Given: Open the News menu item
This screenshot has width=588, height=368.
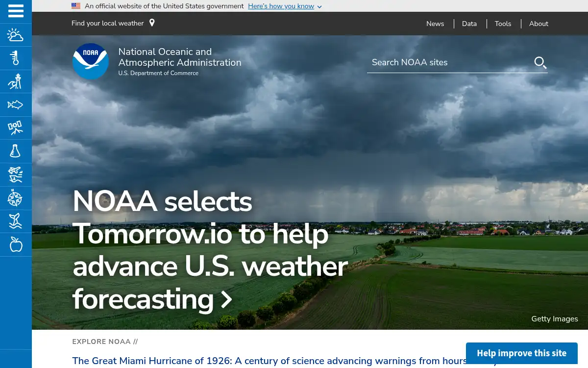Looking at the screenshot, I should (x=435, y=24).
